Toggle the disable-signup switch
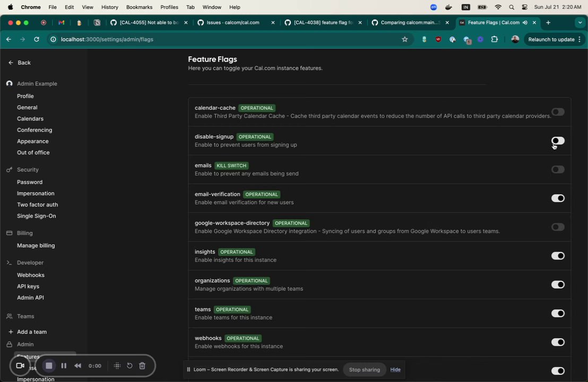This screenshot has height=382, width=588. (x=558, y=141)
